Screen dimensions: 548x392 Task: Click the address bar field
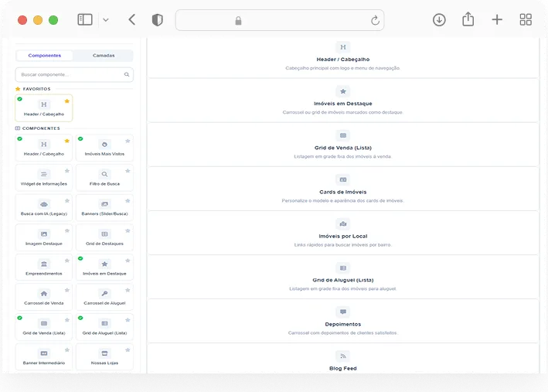click(x=280, y=20)
